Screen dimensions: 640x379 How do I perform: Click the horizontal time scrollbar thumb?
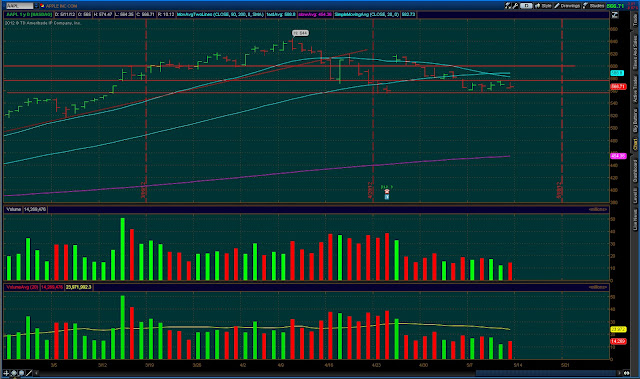(546, 373)
